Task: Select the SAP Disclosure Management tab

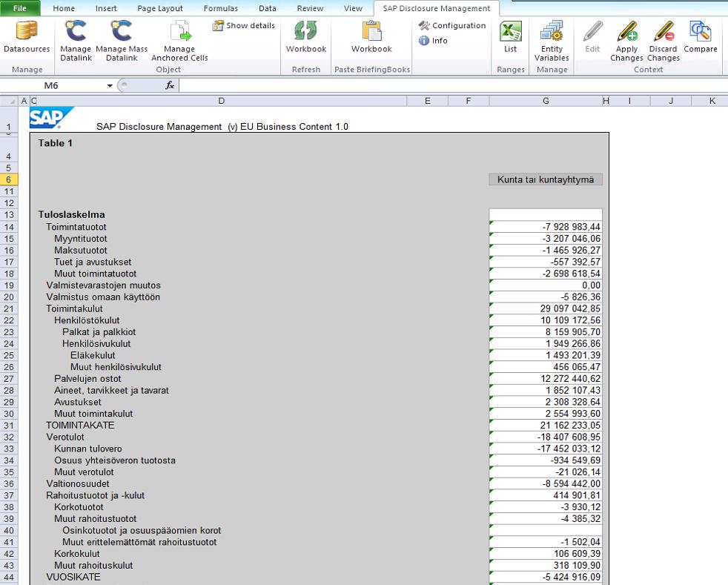Action: click(437, 8)
